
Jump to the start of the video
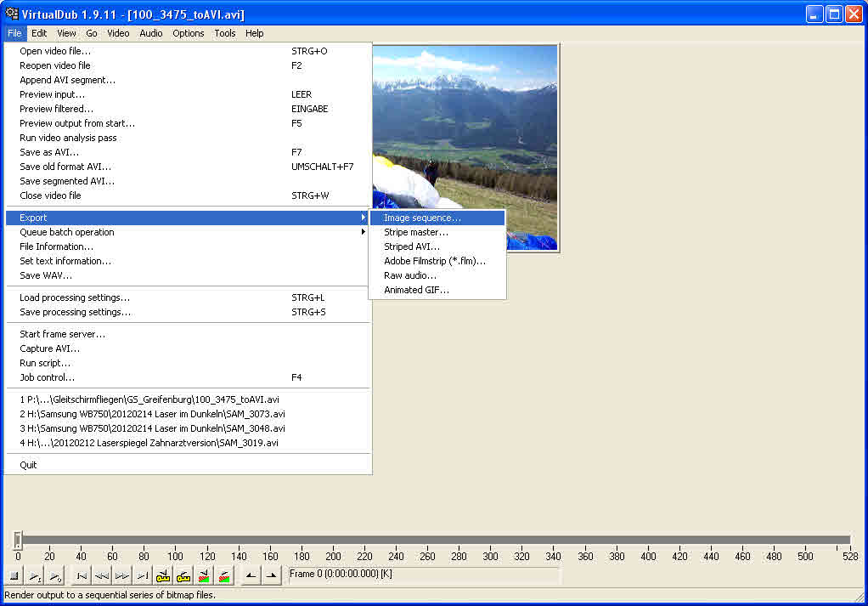pyautogui.click(x=82, y=576)
